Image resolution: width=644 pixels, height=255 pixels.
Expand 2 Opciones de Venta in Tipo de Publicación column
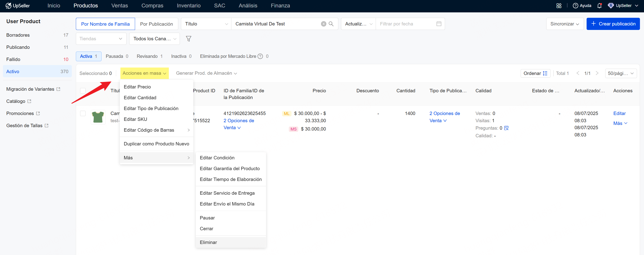(x=445, y=117)
